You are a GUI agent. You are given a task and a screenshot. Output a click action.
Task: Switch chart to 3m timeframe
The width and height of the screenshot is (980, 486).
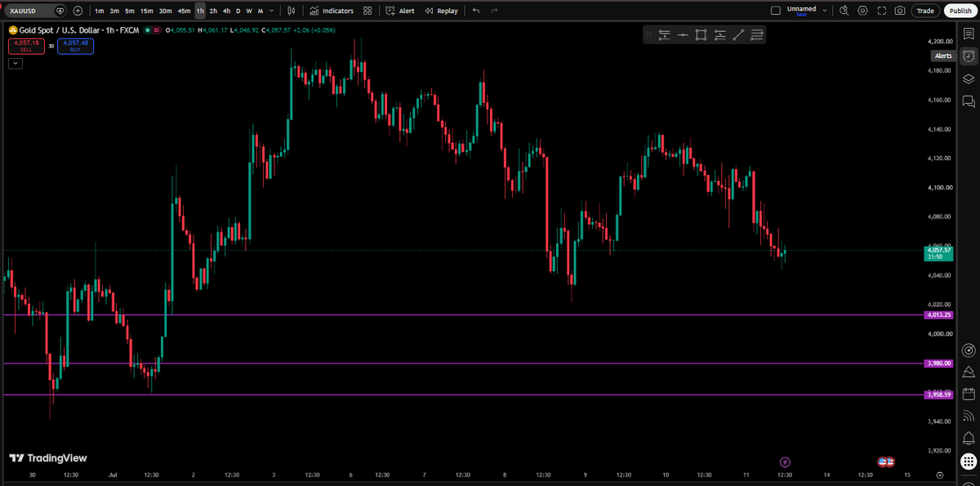[114, 11]
